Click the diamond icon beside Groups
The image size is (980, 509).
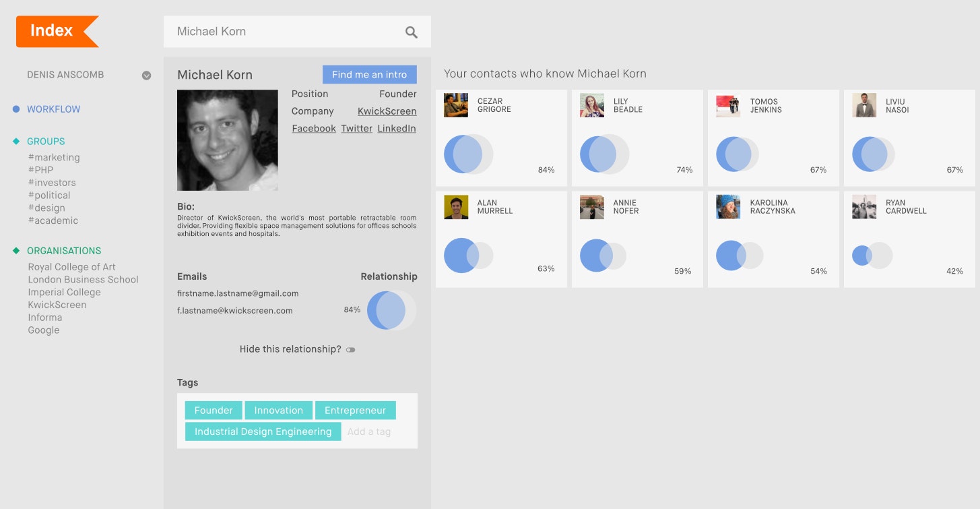click(x=16, y=142)
